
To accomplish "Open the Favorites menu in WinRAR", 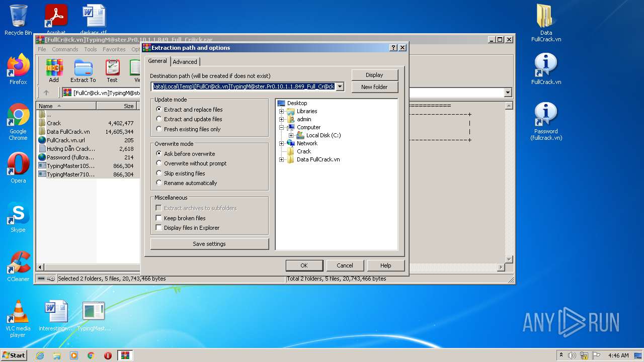I will (x=114, y=49).
